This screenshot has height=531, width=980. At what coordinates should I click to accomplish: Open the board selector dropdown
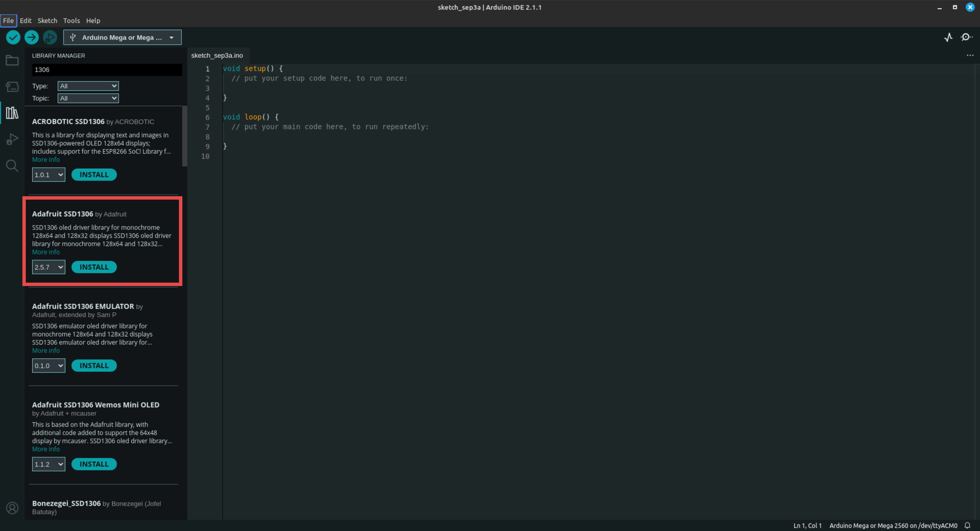tap(122, 37)
